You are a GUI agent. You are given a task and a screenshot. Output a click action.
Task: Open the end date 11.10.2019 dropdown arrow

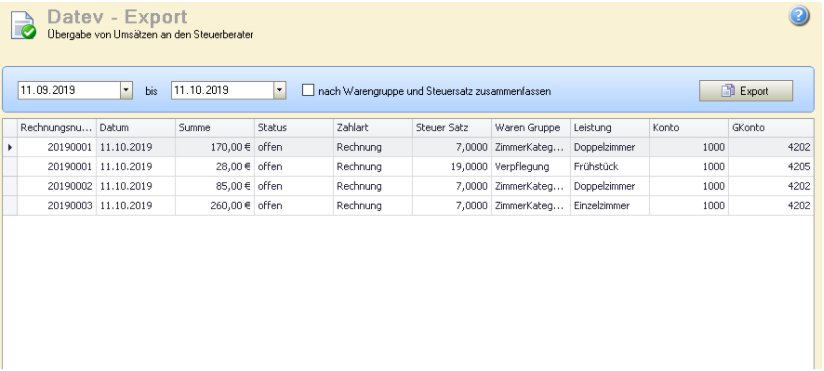click(x=280, y=90)
